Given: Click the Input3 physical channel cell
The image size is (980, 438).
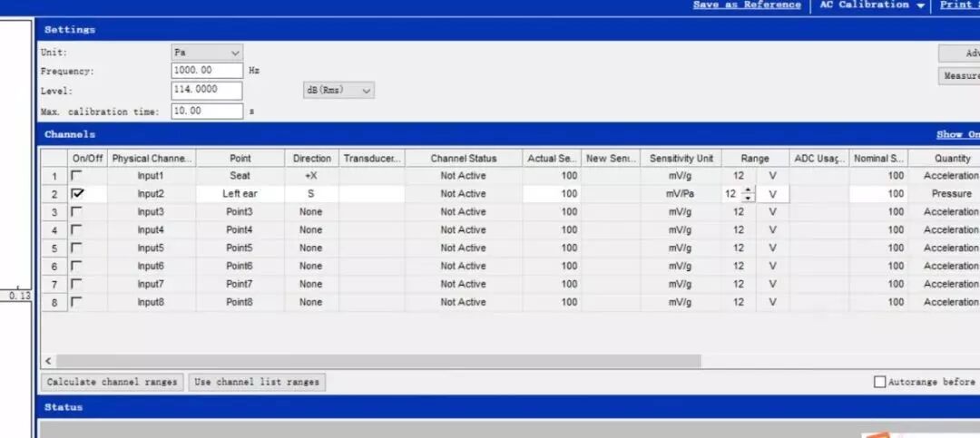Looking at the screenshot, I should (x=152, y=212).
